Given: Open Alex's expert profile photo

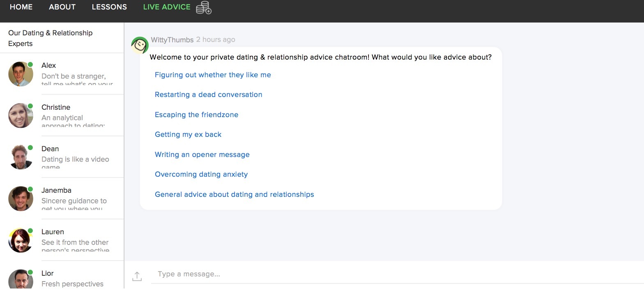Looking at the screenshot, I should coord(21,74).
